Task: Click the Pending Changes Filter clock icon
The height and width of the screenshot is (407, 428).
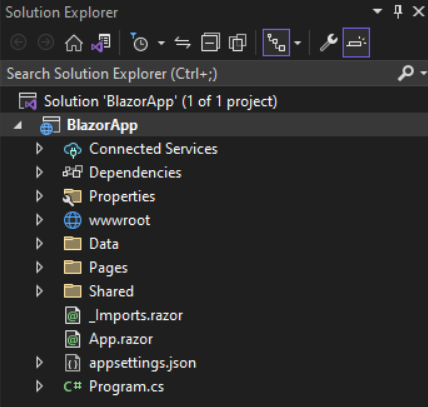Action: pyautogui.click(x=139, y=42)
